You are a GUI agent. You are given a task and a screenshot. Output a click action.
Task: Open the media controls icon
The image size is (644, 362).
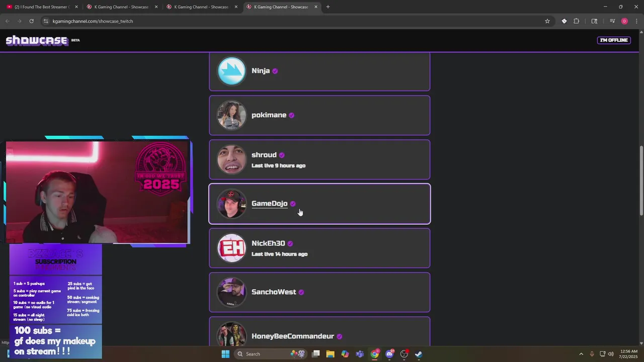[612, 21]
